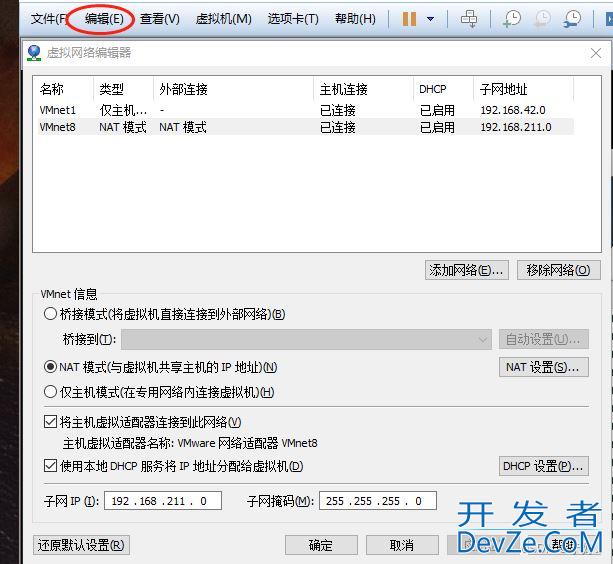Click the NAT 模式 external connection cell
Image resolution: width=613 pixels, height=564 pixels.
coord(183,127)
